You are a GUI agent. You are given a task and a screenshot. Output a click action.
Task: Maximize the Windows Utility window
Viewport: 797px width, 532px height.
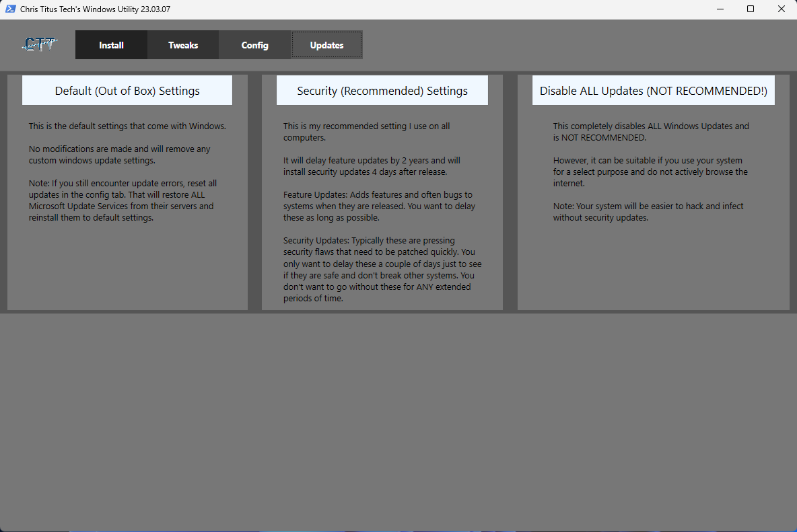point(751,9)
